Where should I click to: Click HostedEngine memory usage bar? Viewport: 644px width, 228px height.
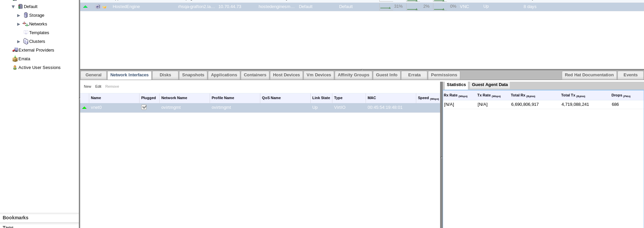pos(386,7)
